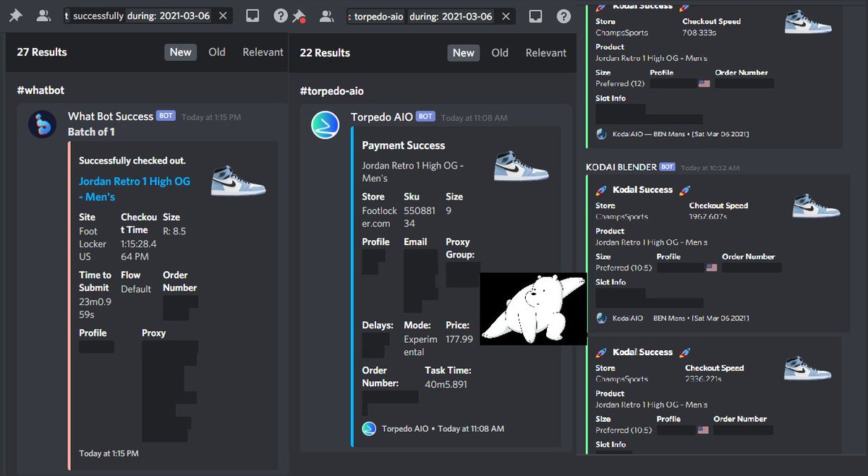This screenshot has width=868, height=476.
Task: Click the 'Preferred (12)' size value
Action: 621,84
